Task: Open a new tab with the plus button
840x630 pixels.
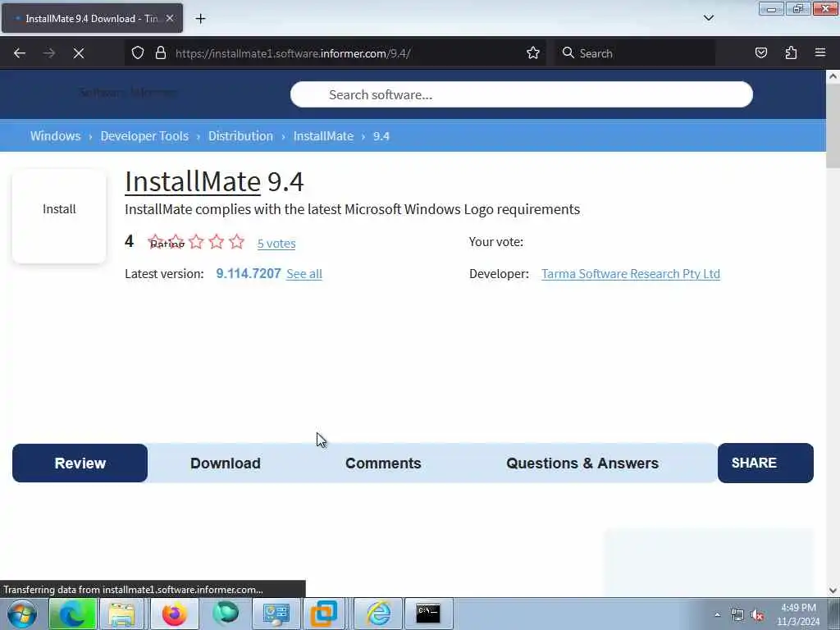Action: (200, 19)
